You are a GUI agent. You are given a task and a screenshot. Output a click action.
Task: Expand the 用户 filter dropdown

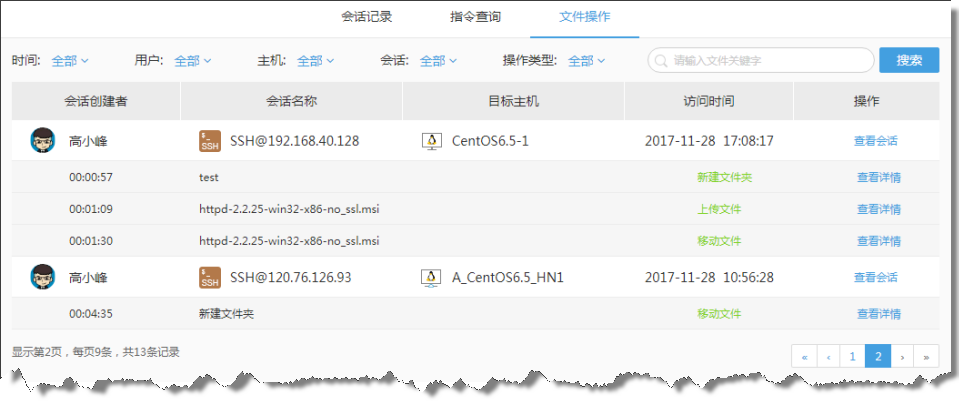tap(193, 61)
